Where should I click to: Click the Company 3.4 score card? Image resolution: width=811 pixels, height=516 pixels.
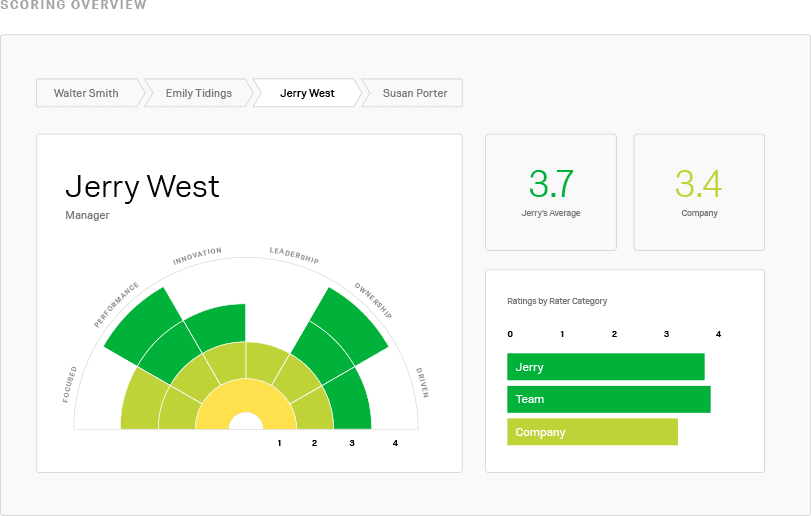click(699, 192)
